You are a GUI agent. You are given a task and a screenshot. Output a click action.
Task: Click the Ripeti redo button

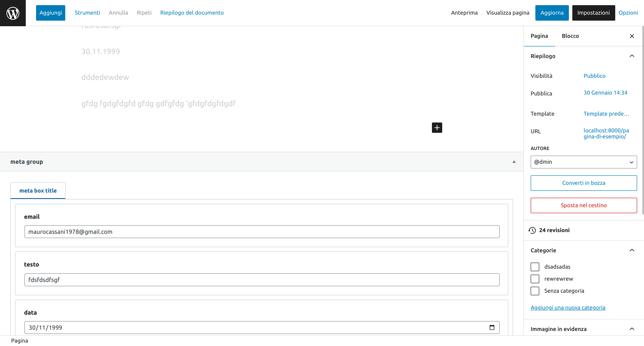pos(144,13)
